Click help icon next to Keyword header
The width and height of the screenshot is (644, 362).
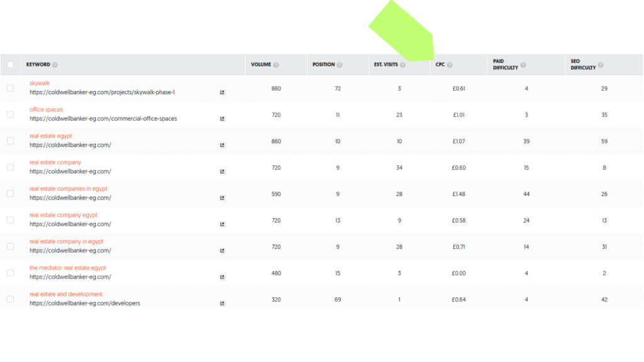(55, 65)
